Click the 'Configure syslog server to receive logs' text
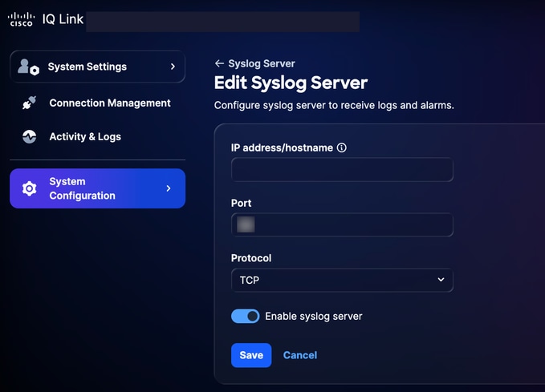This screenshot has height=392, width=545. 334,105
